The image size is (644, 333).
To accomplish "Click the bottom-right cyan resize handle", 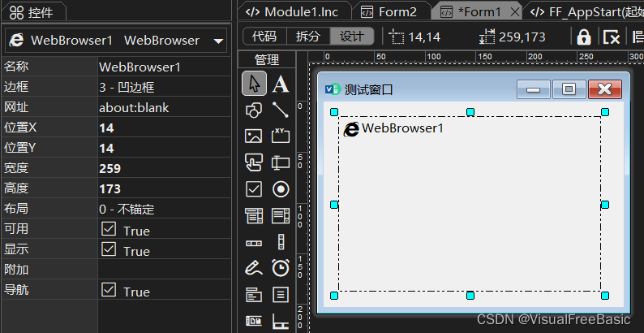I will (x=605, y=296).
